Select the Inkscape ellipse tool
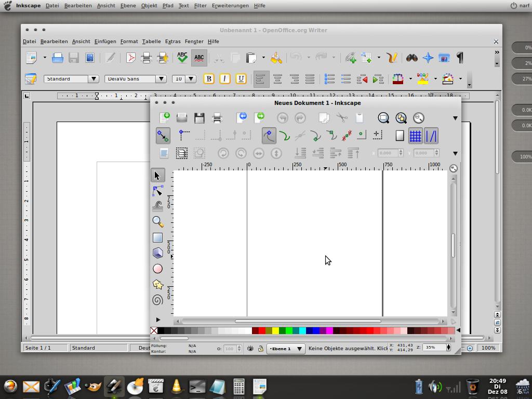The image size is (532, 399). click(x=157, y=269)
